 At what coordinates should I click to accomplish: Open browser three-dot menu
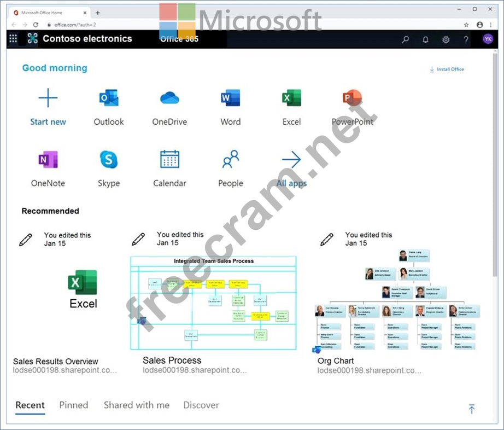tap(491, 25)
